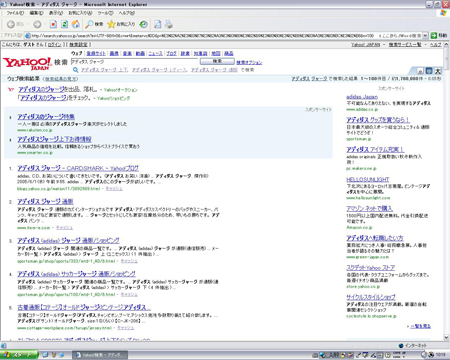Switch to 登録サイト search tab

pyautogui.click(x=96, y=53)
